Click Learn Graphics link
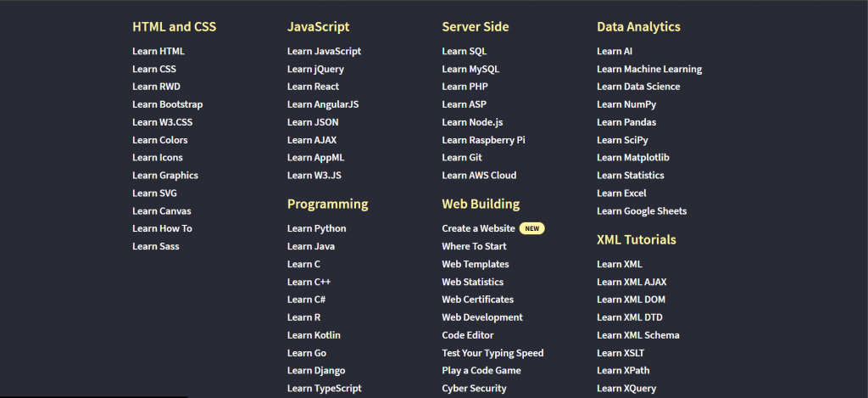 point(165,175)
